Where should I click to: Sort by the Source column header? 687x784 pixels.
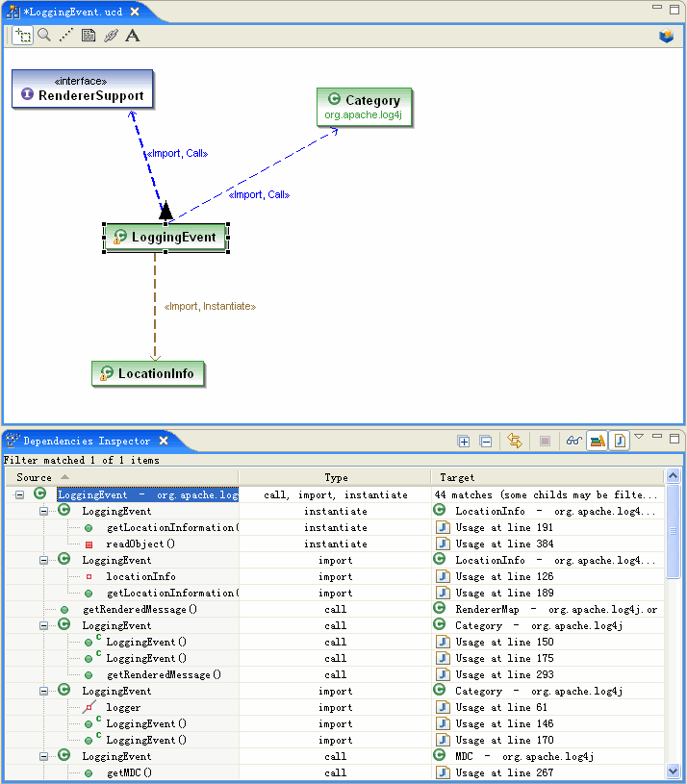(122, 477)
